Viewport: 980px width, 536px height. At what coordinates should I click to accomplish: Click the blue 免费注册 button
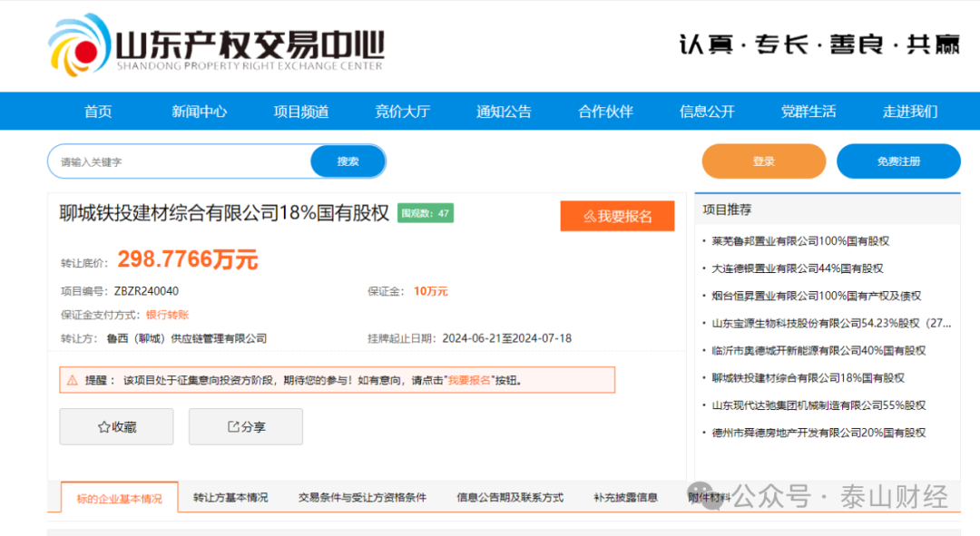(x=898, y=161)
